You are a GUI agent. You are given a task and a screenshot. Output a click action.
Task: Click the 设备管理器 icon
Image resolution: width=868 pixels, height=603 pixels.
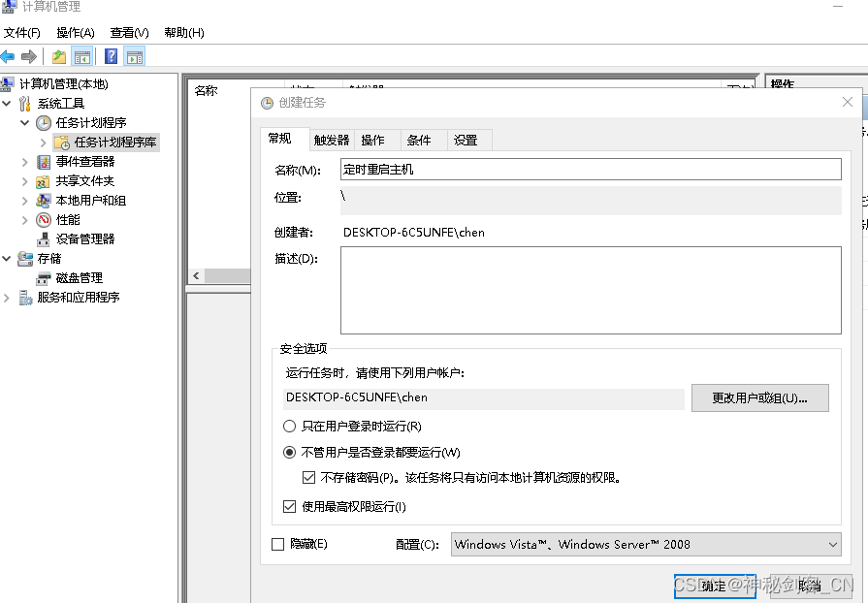[x=44, y=239]
